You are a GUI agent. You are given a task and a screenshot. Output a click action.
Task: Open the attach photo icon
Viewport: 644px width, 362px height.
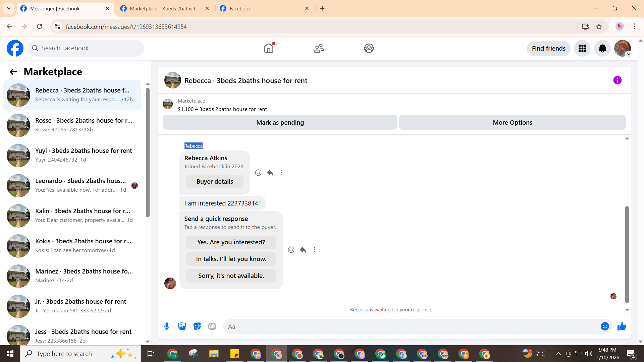(x=182, y=326)
